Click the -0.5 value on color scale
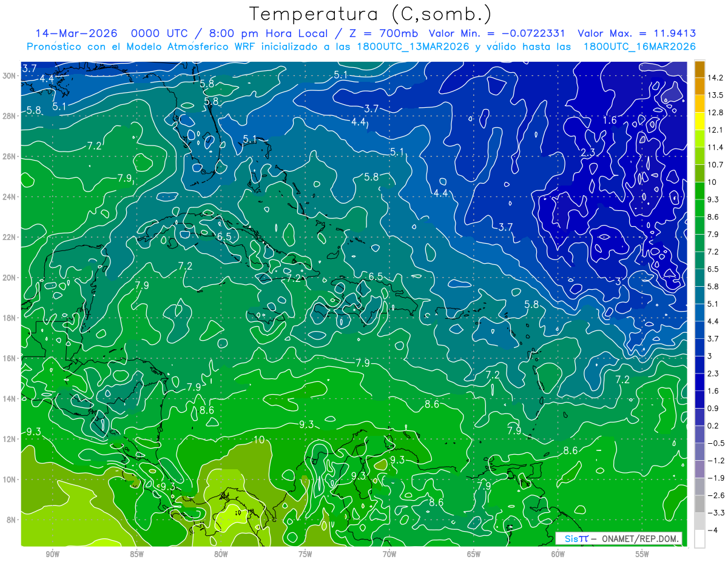 (716, 443)
